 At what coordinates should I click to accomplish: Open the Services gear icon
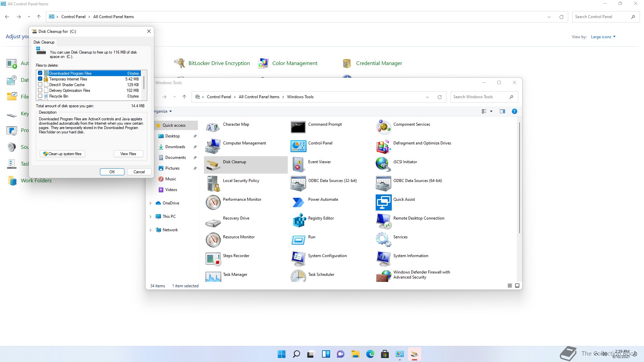(383, 239)
